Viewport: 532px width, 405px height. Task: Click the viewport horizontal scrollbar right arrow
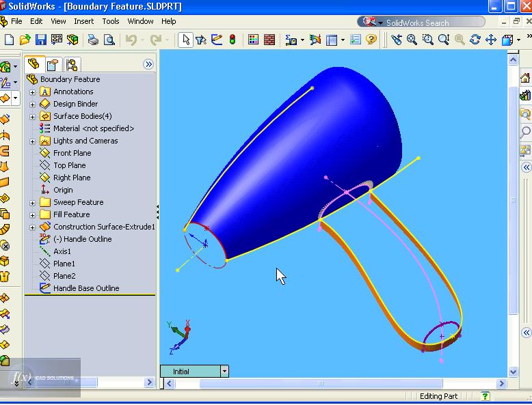(501, 383)
